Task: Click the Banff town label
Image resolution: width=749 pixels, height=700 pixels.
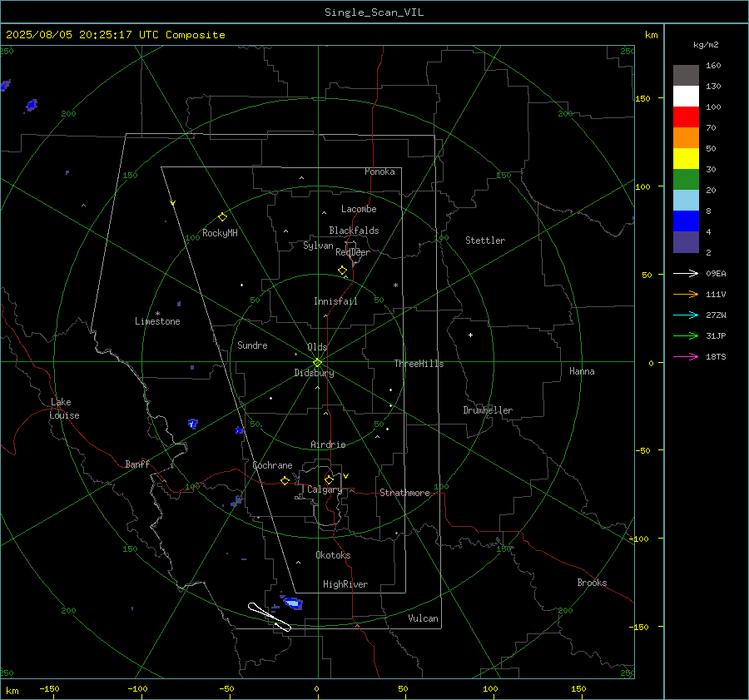Action: click(x=137, y=464)
